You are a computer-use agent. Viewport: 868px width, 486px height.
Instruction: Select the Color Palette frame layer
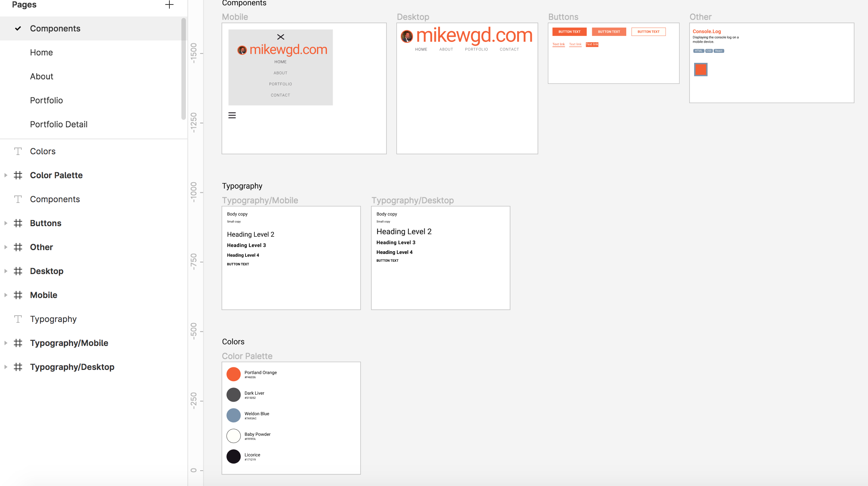(94, 175)
